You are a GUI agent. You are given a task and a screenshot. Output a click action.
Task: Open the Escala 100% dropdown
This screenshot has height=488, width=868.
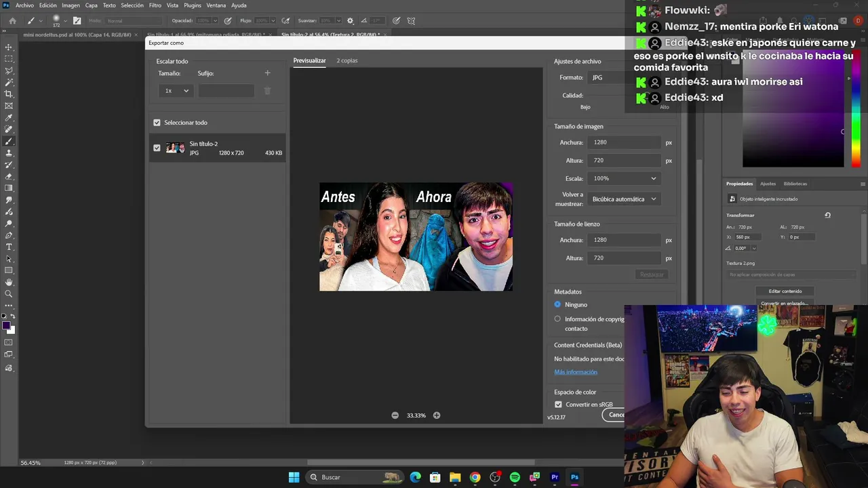pos(625,178)
